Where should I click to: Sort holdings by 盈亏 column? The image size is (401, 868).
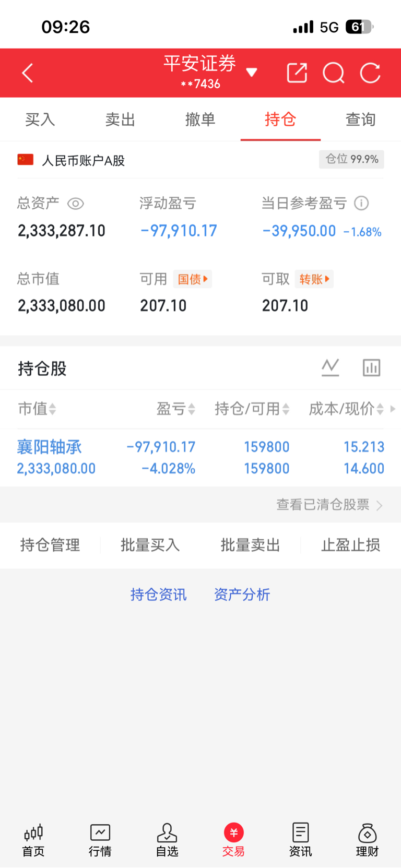coord(176,409)
